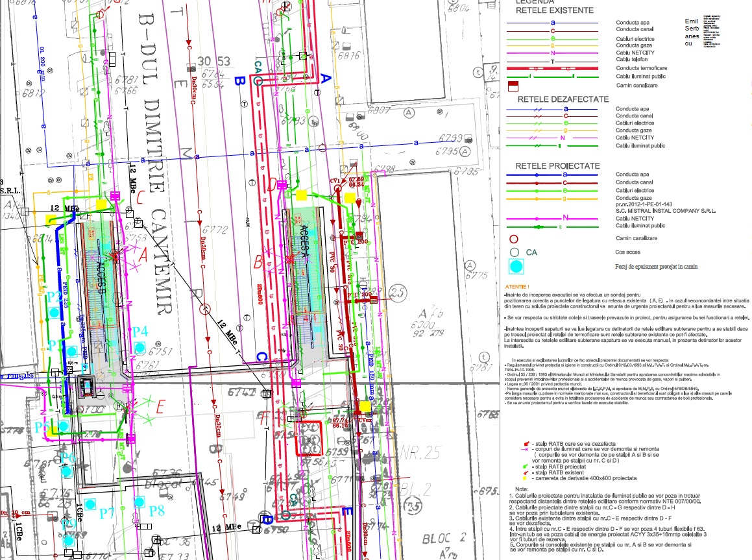
Task: Click the Nota: heading above numbered notes
Action: click(x=521, y=489)
